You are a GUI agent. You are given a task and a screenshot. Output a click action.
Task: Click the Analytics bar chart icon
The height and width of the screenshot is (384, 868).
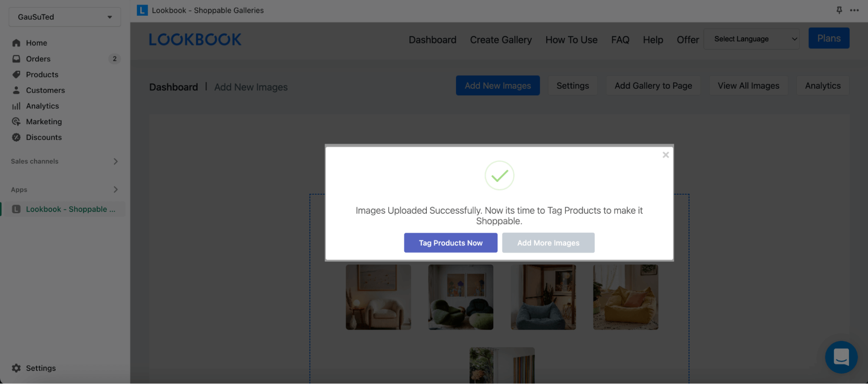(17, 106)
